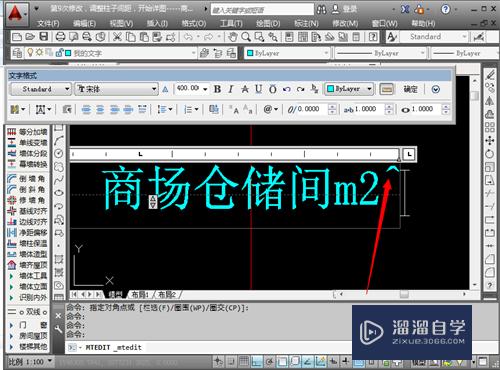Screen dimensions: 500x370
Task: Open the Layer Properties Manager icon
Action: [x=17, y=53]
